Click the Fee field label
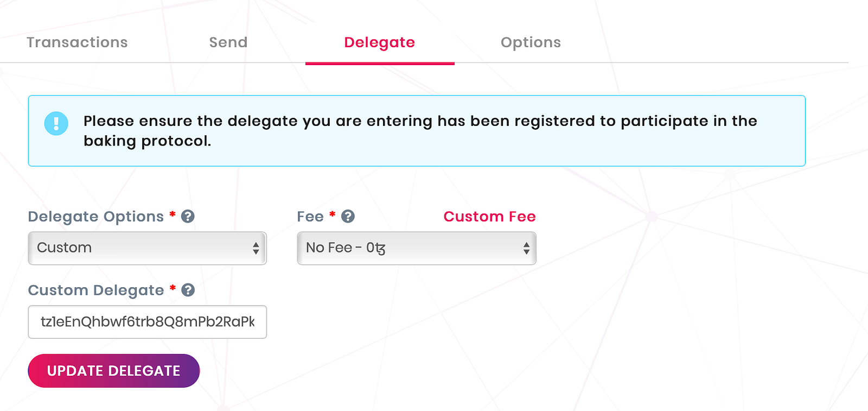Image resolution: width=868 pixels, height=411 pixels. coord(310,217)
